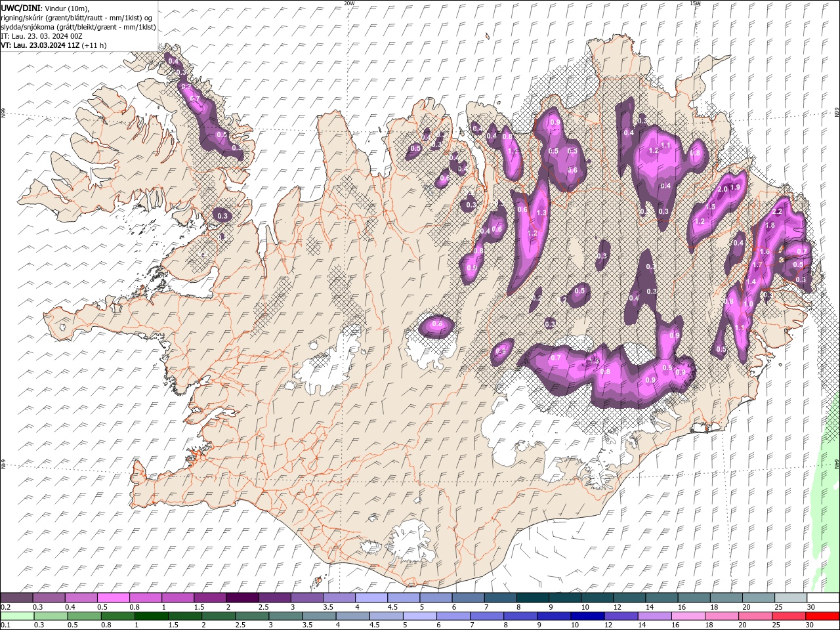Image resolution: width=840 pixels, height=630 pixels.
Task: Click the '15W' longitude label
Action: pos(695,3)
